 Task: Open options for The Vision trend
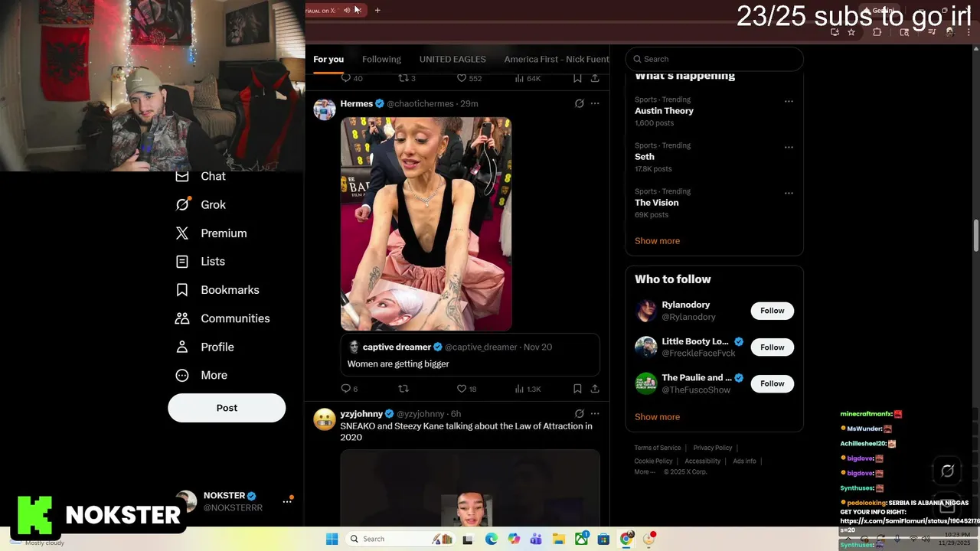(x=789, y=193)
